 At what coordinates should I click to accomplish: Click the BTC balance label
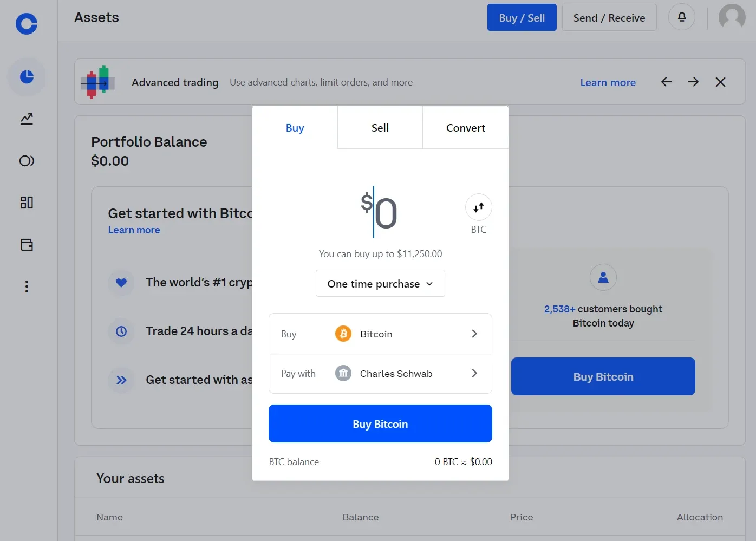click(294, 462)
